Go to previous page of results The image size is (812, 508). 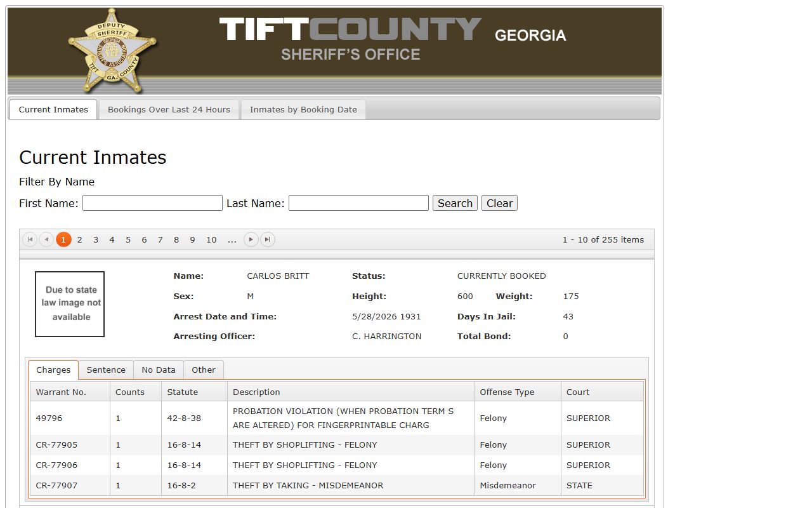[x=46, y=239]
